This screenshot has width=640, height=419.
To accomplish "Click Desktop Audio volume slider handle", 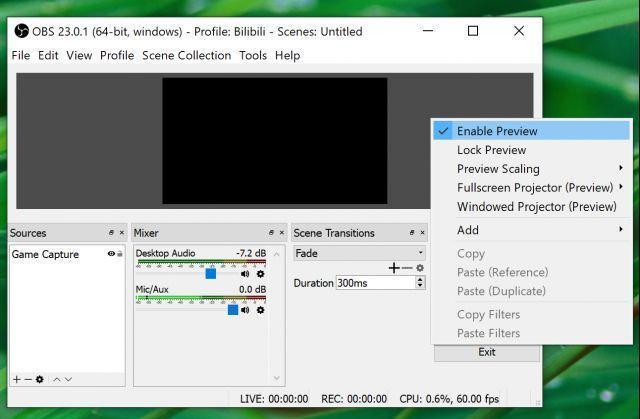I will pos(211,273).
